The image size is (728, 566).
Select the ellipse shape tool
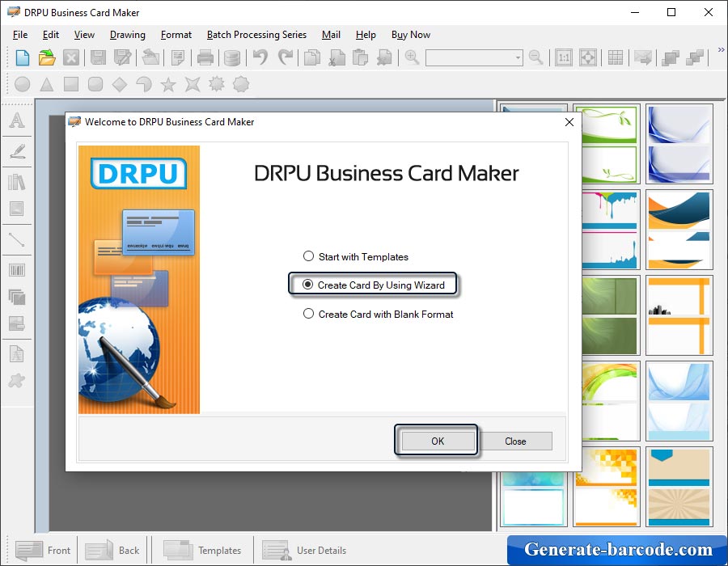pyautogui.click(x=23, y=84)
